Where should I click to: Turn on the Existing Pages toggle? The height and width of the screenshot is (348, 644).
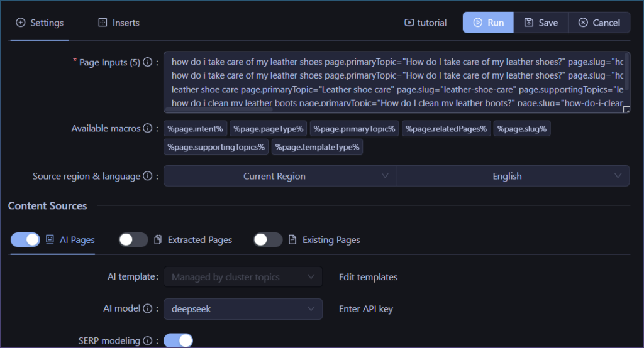[x=268, y=240]
